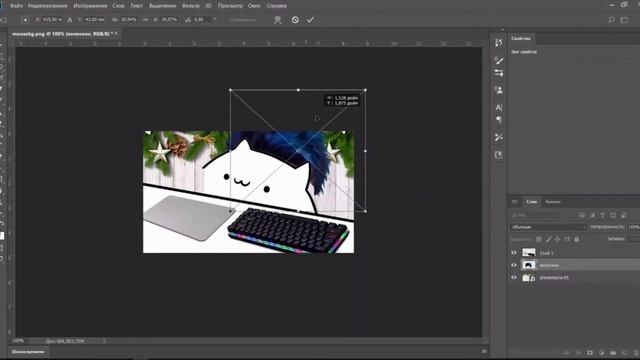Click the selected middle layer's thumbnail
The width and height of the screenshot is (640, 360).
(529, 265)
